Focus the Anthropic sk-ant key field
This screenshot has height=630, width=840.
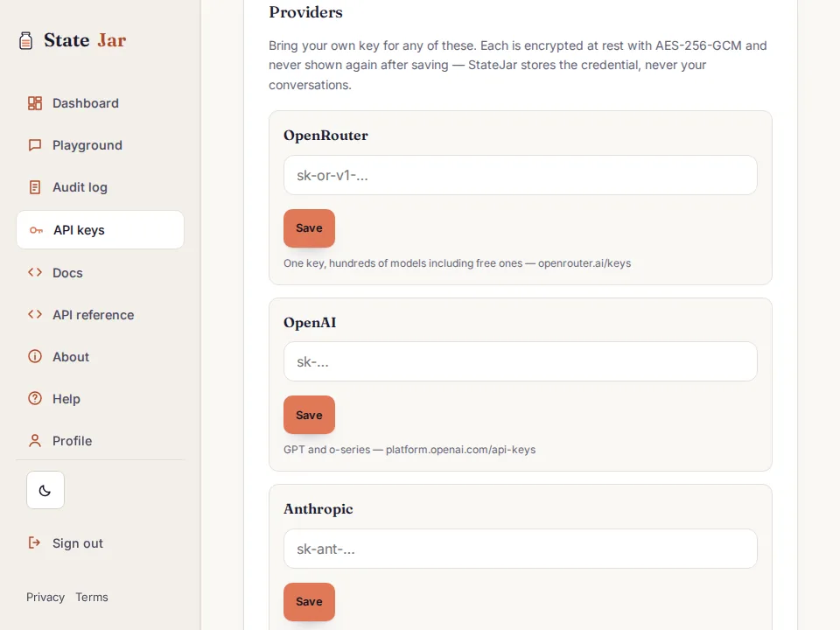(520, 549)
